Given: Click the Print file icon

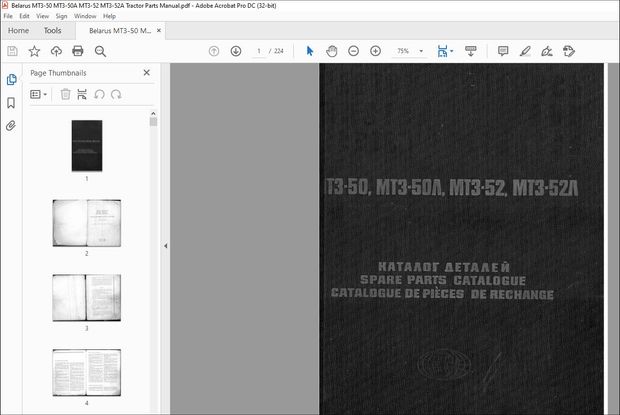Looking at the screenshot, I should (x=78, y=51).
